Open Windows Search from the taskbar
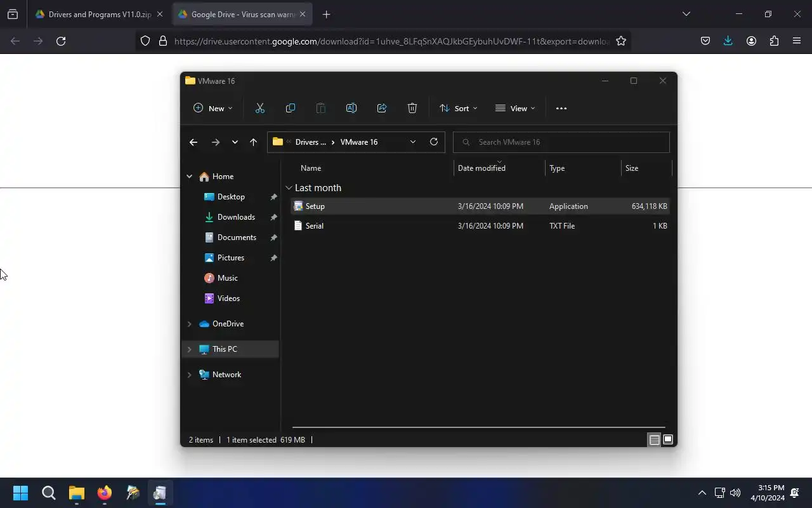This screenshot has height=508, width=812. point(49,493)
